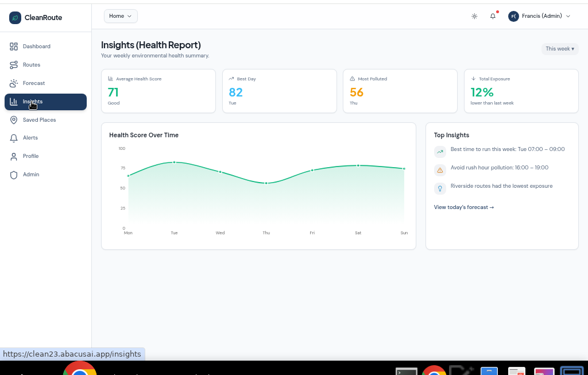Open the Routes page
This screenshot has width=588, height=375.
pos(45,65)
